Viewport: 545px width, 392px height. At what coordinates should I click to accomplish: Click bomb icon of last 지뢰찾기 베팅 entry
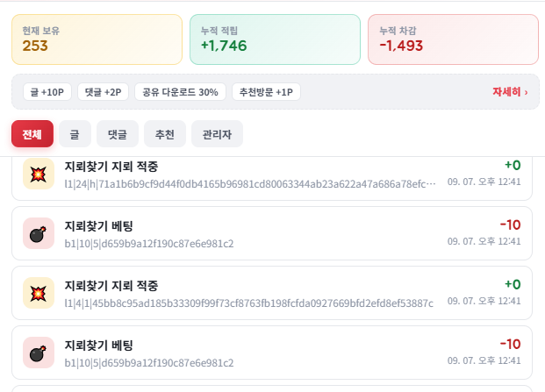[x=39, y=353]
